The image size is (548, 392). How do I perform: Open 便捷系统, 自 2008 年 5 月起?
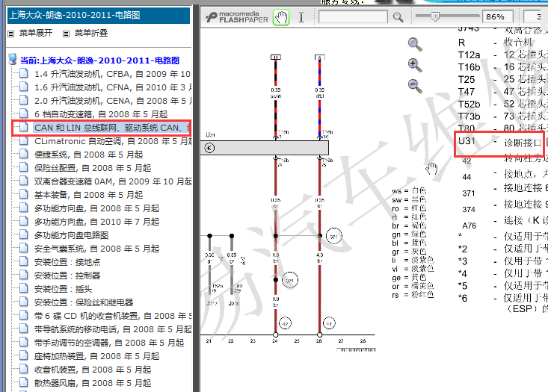point(89,155)
